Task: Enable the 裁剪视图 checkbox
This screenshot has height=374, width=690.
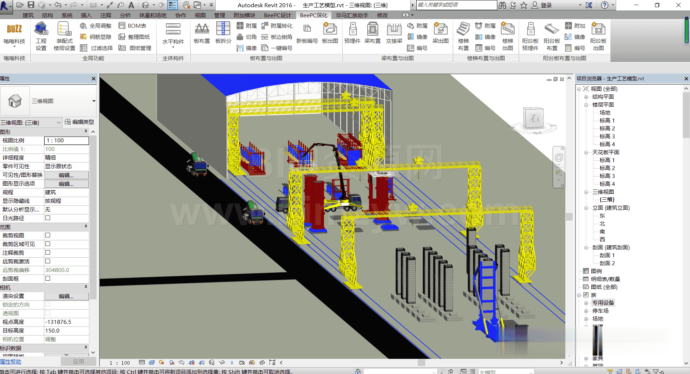Action: point(48,235)
